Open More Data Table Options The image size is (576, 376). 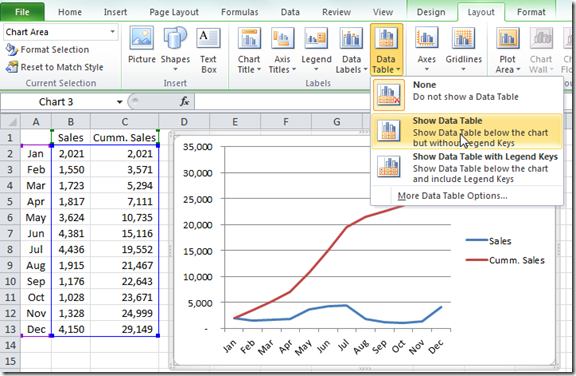(452, 196)
